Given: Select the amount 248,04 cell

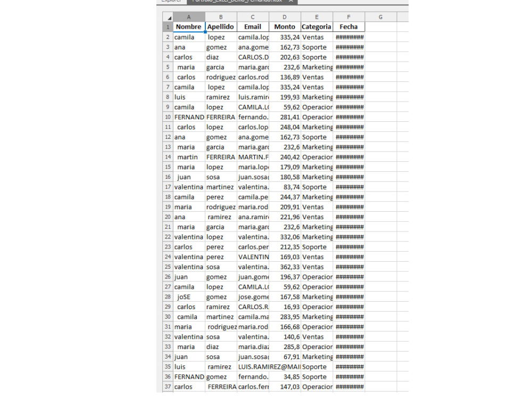Looking at the screenshot, I should [285, 127].
